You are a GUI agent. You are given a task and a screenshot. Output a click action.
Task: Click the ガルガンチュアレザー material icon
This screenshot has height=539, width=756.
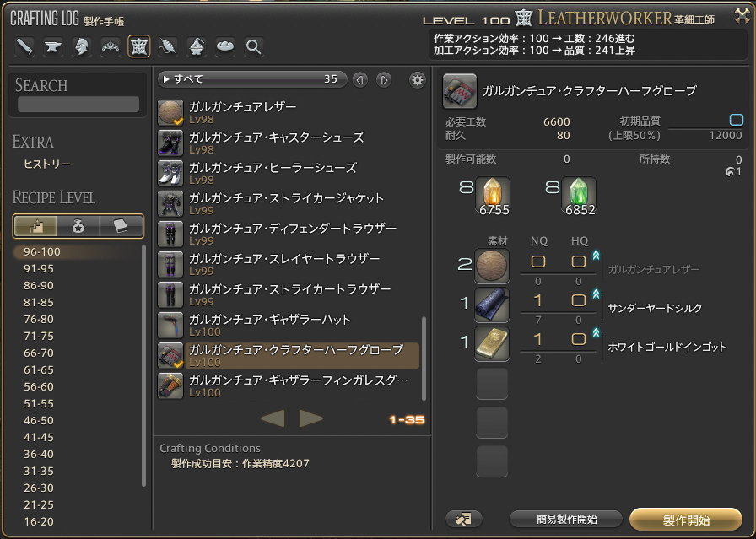pos(492,266)
